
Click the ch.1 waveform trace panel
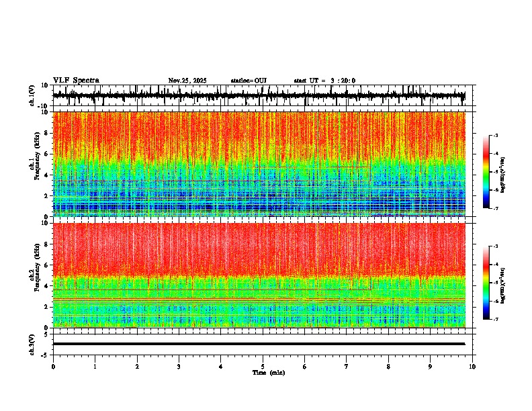(x=264, y=95)
